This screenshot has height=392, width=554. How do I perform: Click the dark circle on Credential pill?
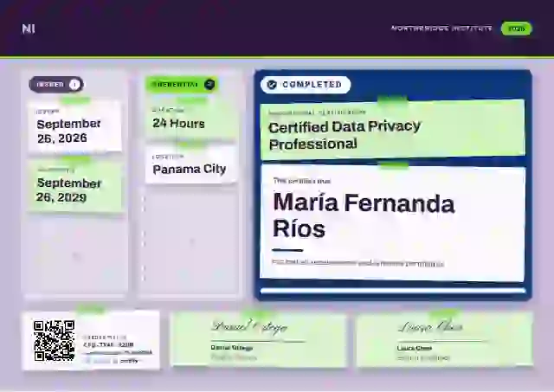coord(209,85)
